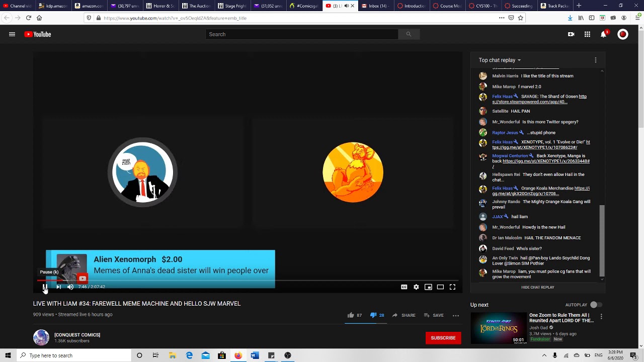
Task: Pause the video playback
Action: click(45, 287)
